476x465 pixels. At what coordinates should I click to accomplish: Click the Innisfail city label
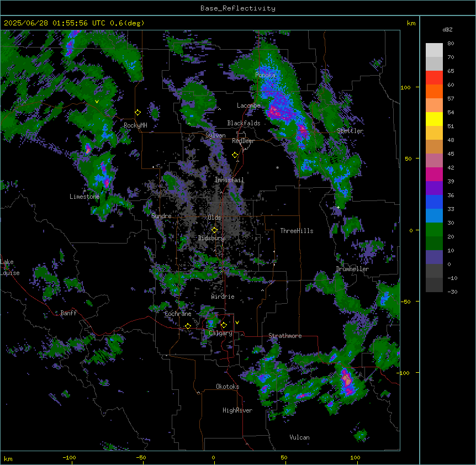coord(229,180)
